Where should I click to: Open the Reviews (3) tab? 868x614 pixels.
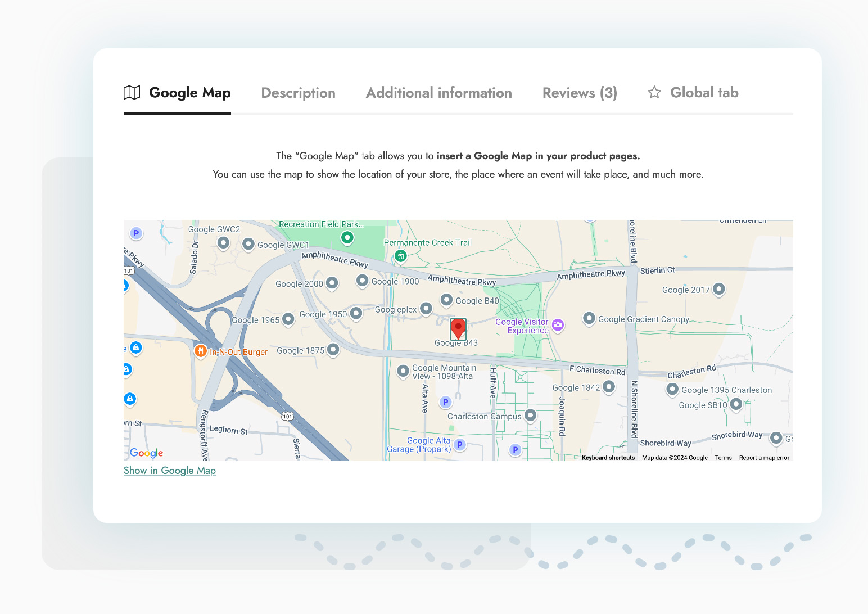(580, 93)
